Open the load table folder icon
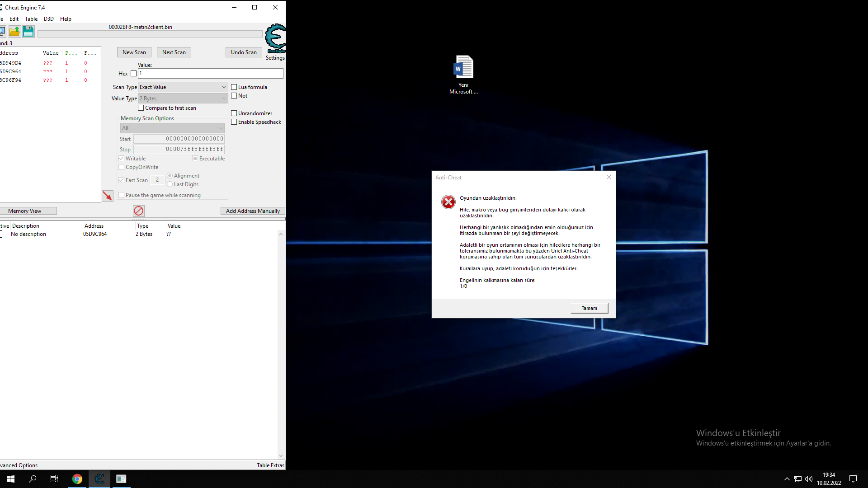868x488 pixels. coord(14,31)
